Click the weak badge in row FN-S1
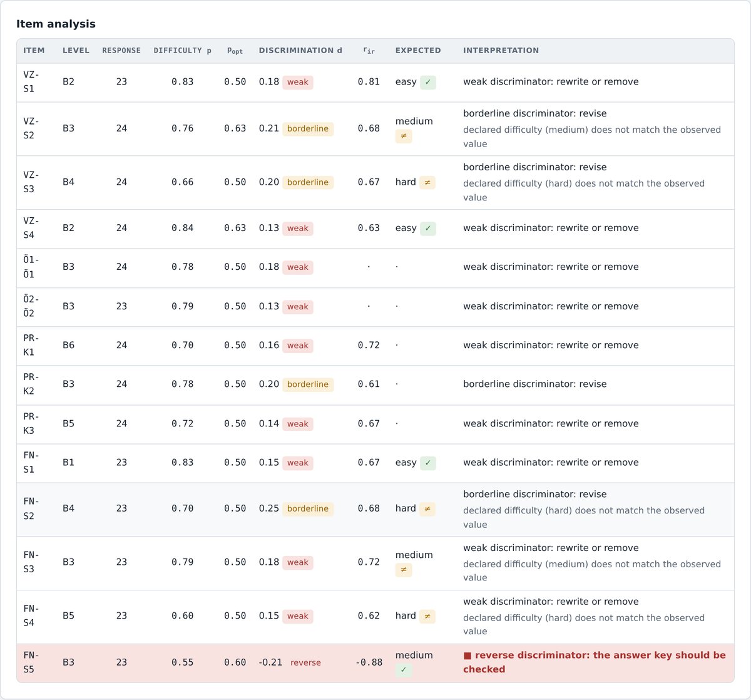The height and width of the screenshot is (700, 751). coord(298,463)
